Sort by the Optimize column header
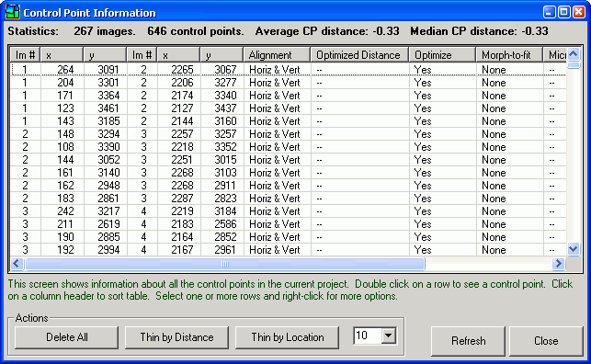Viewport: 591px width, 364px height. click(442, 55)
